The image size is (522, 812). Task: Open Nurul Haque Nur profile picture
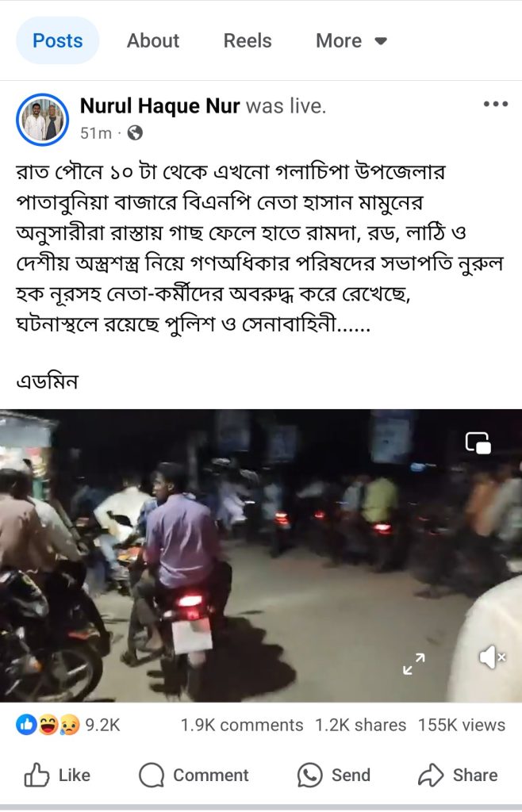click(x=43, y=120)
